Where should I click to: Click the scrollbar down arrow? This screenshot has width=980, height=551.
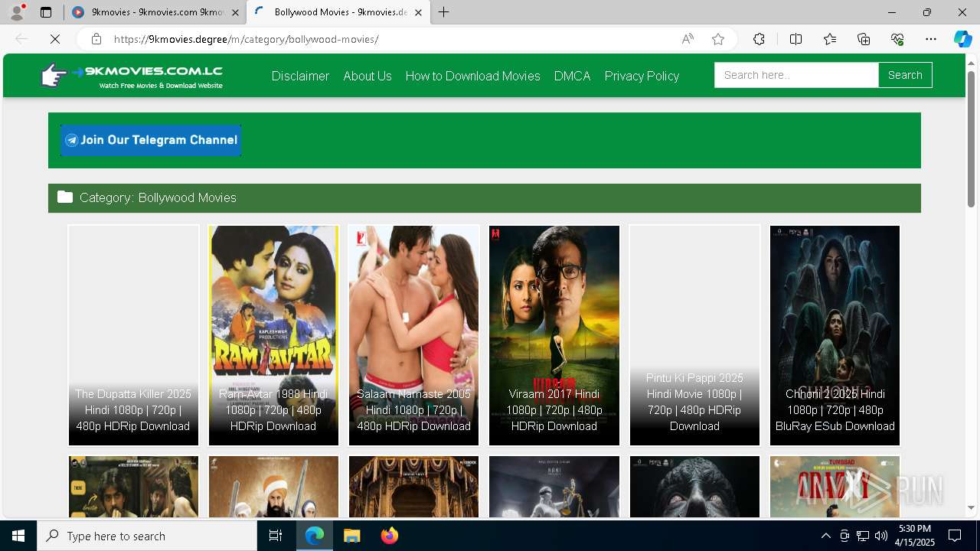coord(972,507)
